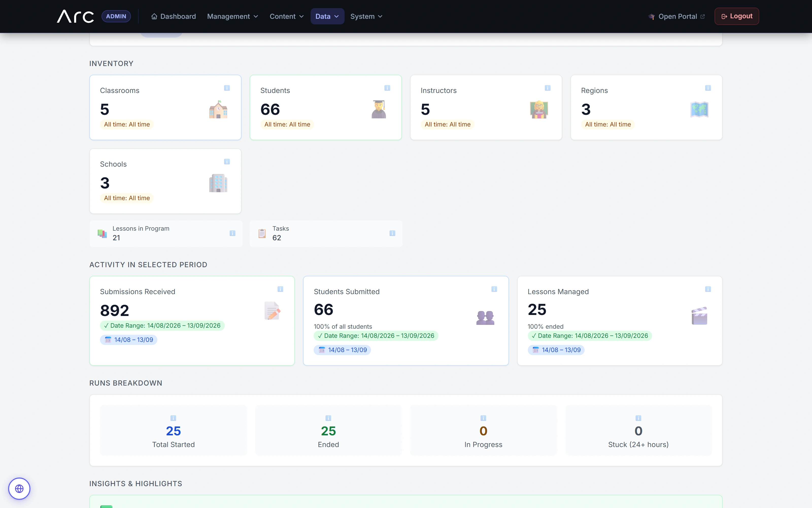The width and height of the screenshot is (812, 508).
Task: Show info for Students Submitted
Action: tap(494, 289)
